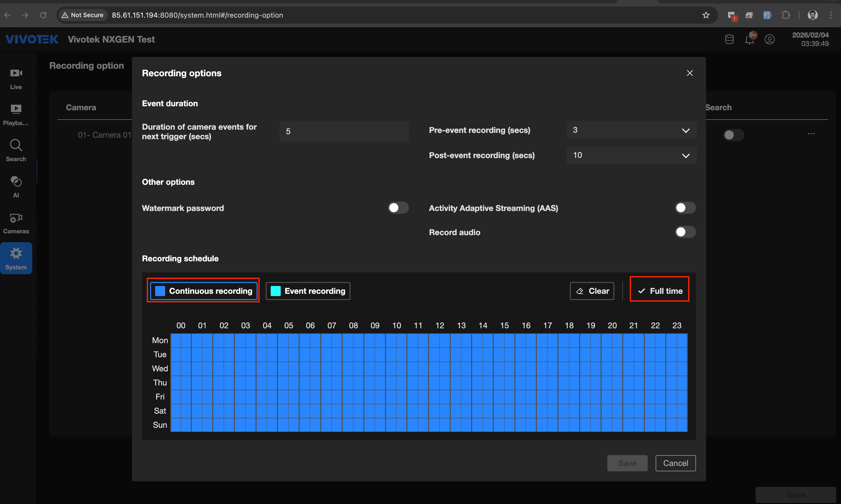Open the user account icon
The height and width of the screenshot is (504, 841).
(769, 39)
